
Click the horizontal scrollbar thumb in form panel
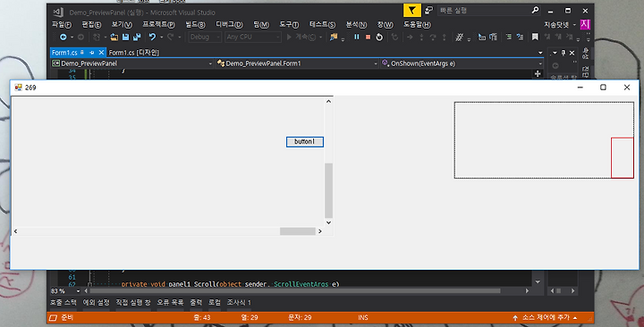(297, 231)
